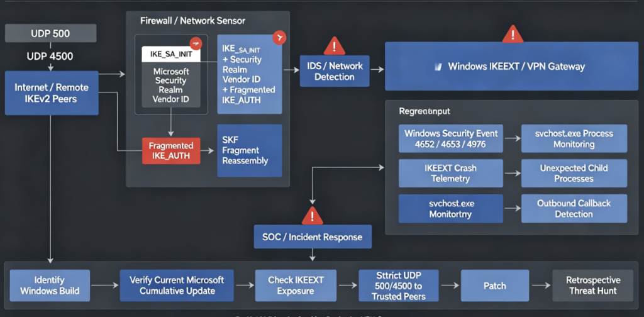Select the Patch step
Image resolution: width=644 pixels, height=317 pixels.
coord(494,286)
